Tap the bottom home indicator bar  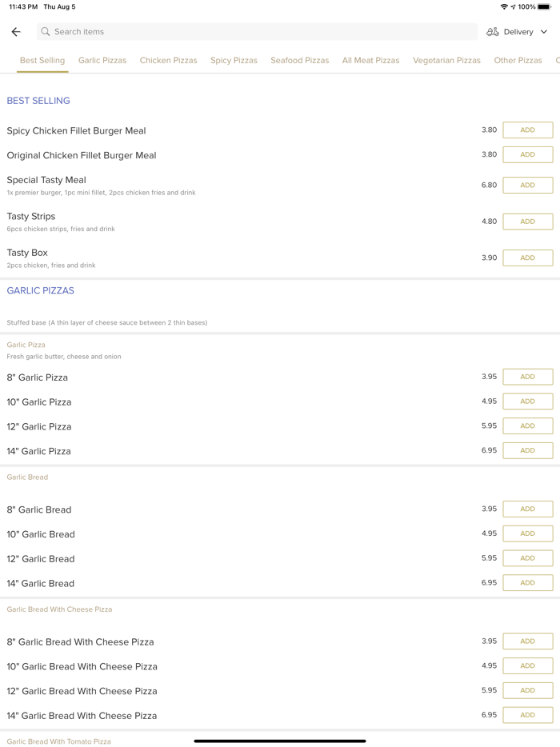tap(280, 741)
